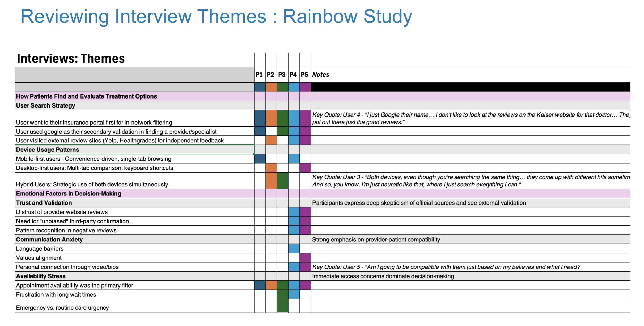
Task: Click the P1 cell for Mobile-first users
Action: point(260,159)
